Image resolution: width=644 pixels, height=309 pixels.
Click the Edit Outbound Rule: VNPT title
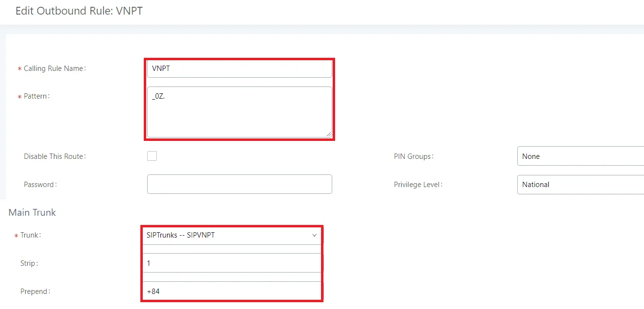79,11
